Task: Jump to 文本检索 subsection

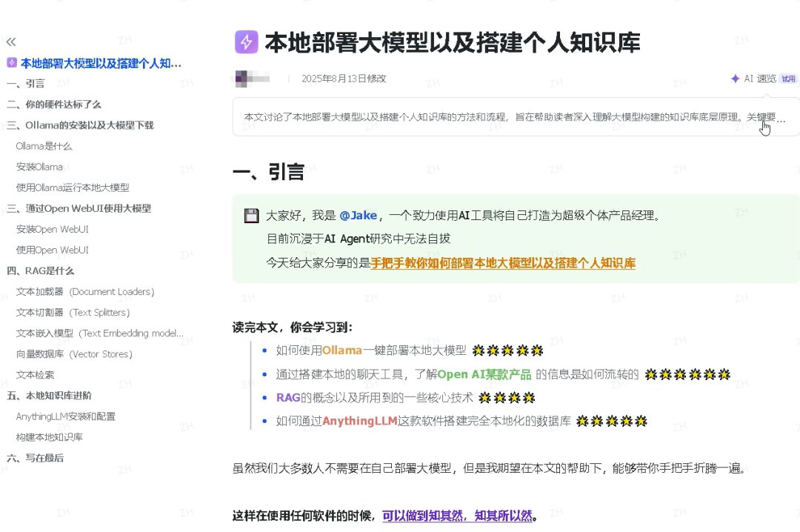Action: [35, 375]
